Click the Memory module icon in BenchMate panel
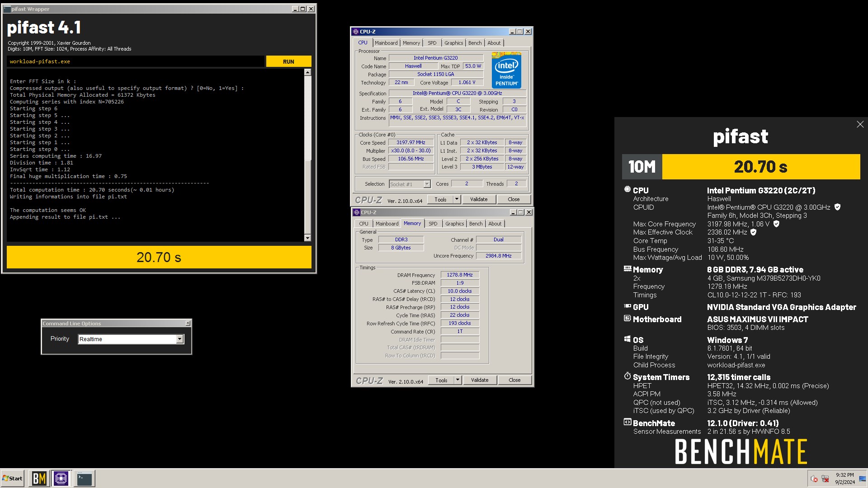This screenshot has height=488, width=868. [627, 269]
